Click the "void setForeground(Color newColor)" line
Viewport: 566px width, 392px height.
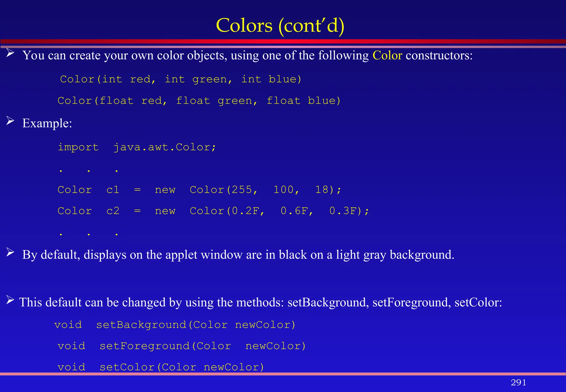click(x=182, y=346)
